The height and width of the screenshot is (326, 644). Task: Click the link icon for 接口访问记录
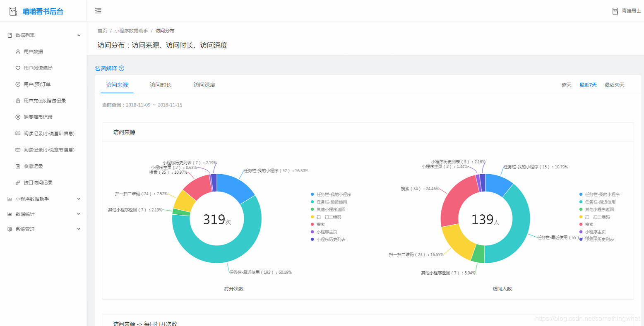point(18,182)
